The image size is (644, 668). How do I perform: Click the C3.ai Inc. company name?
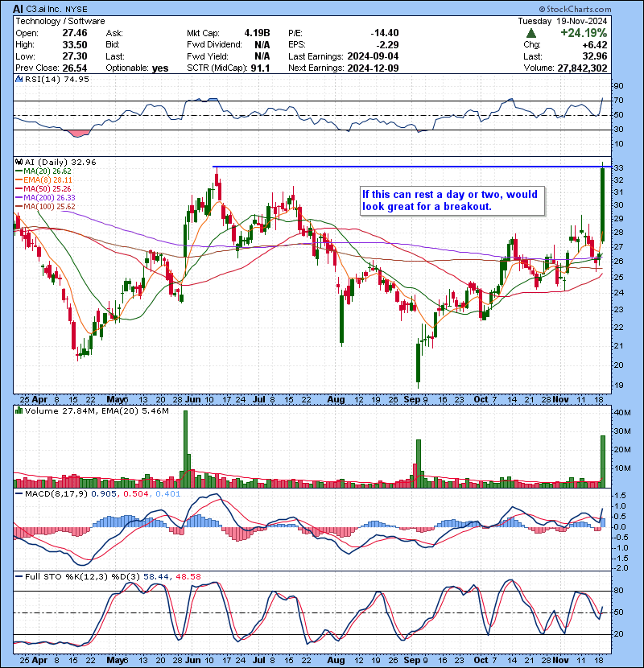click(43, 9)
